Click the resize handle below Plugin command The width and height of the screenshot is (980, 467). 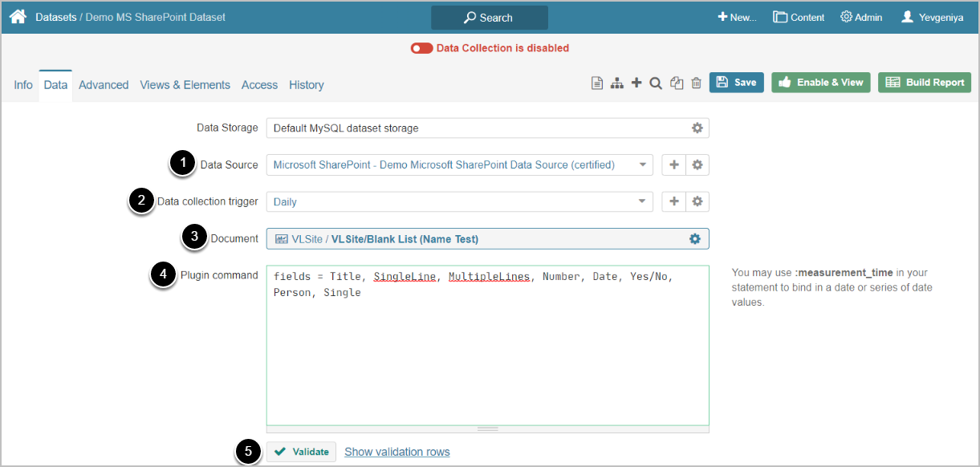click(x=487, y=429)
